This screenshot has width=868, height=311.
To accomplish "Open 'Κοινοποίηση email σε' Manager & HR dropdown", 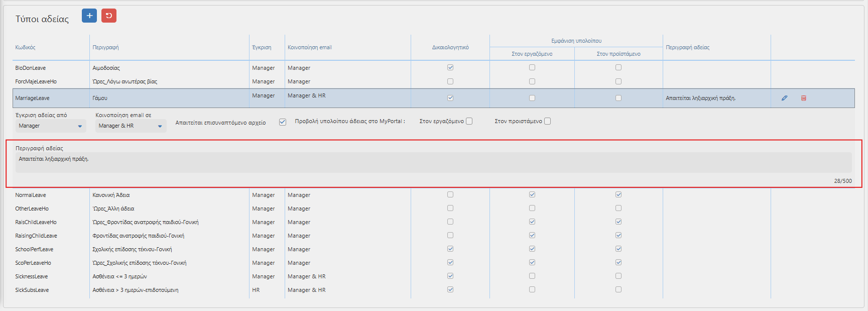I will point(131,126).
